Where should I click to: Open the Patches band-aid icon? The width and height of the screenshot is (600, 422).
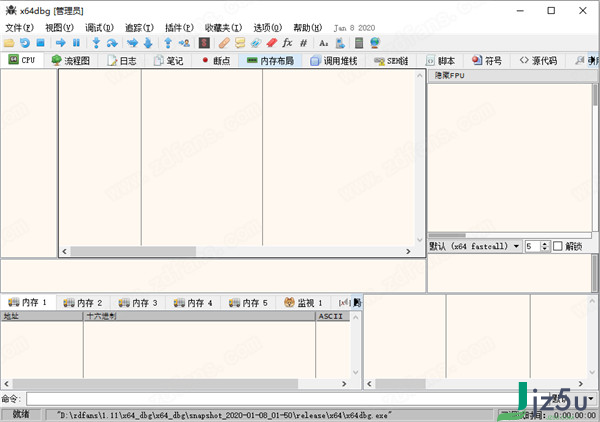coord(224,43)
